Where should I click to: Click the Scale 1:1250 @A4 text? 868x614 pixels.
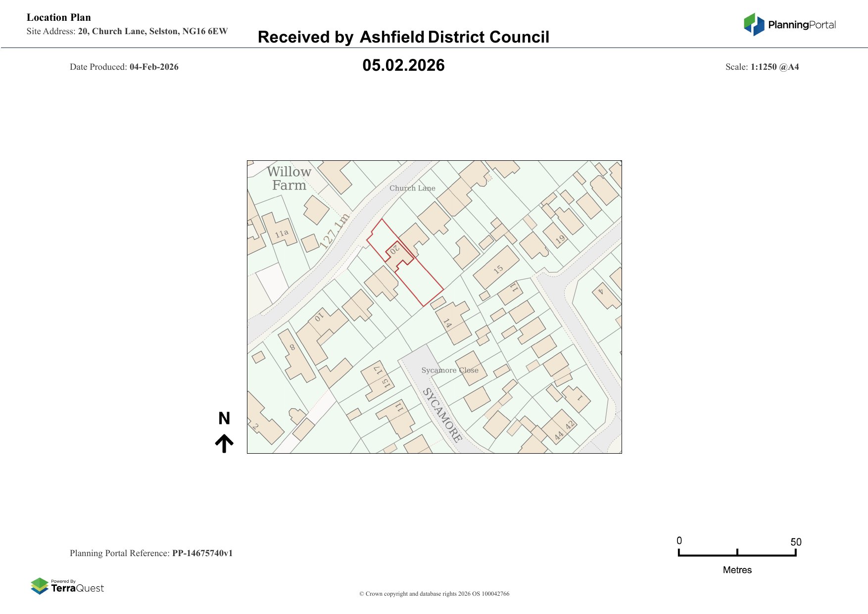pyautogui.click(x=762, y=67)
